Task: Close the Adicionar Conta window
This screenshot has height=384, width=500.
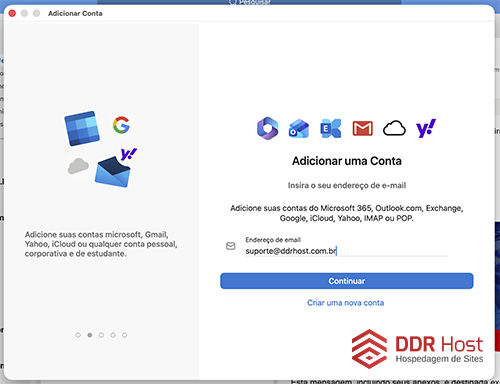Action: pos(12,13)
